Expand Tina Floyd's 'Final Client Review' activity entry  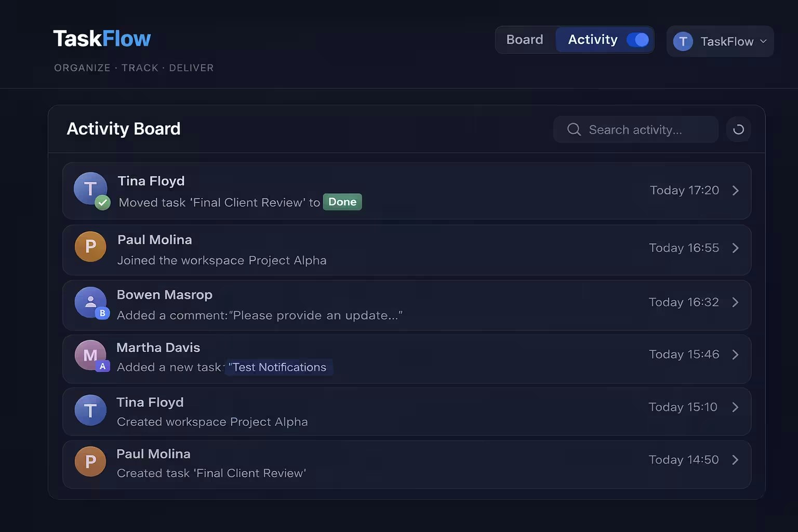click(735, 191)
